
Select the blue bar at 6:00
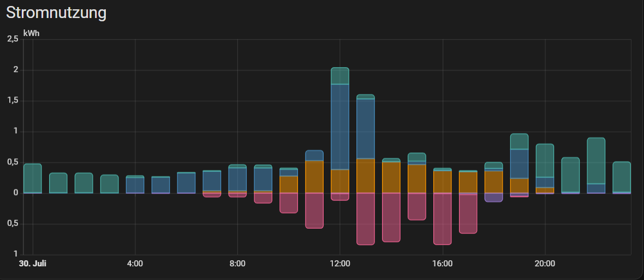click(186, 183)
